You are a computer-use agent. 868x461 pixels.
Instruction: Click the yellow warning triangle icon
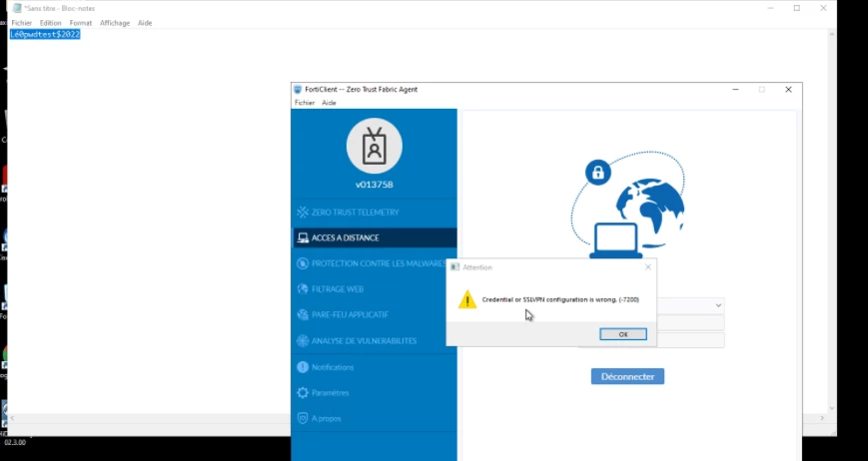pyautogui.click(x=467, y=299)
